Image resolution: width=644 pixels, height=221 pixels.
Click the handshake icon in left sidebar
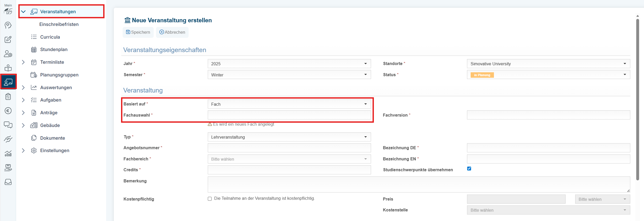[x=8, y=139]
